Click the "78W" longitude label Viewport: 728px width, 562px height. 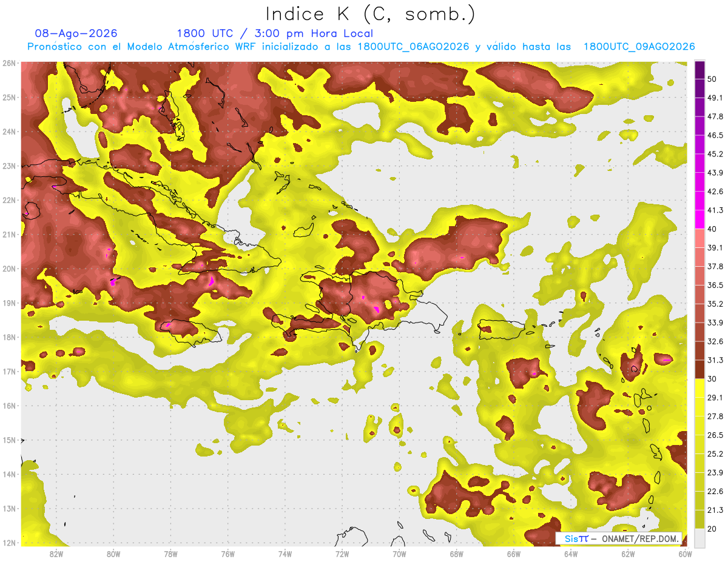point(170,554)
